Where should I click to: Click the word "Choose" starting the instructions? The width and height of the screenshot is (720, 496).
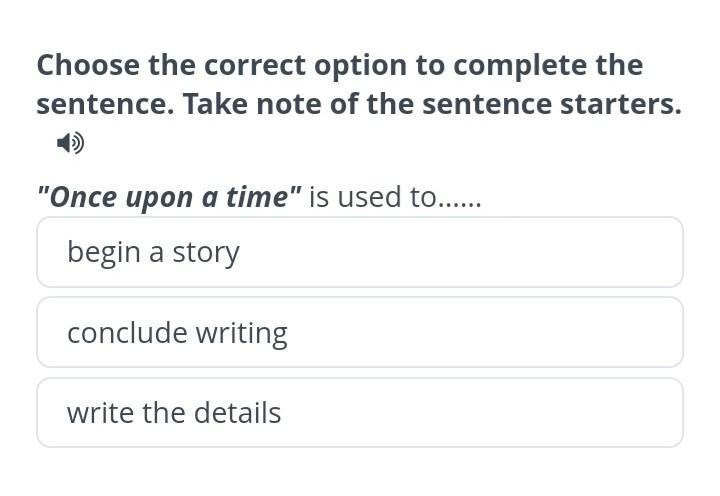[x=88, y=66]
